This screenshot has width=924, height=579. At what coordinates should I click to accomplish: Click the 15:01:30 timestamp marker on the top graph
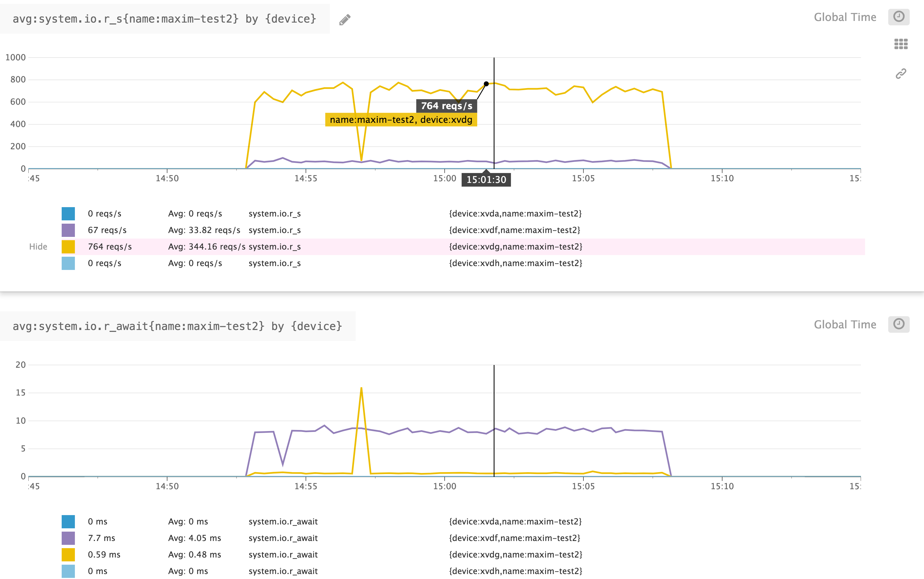pyautogui.click(x=486, y=179)
